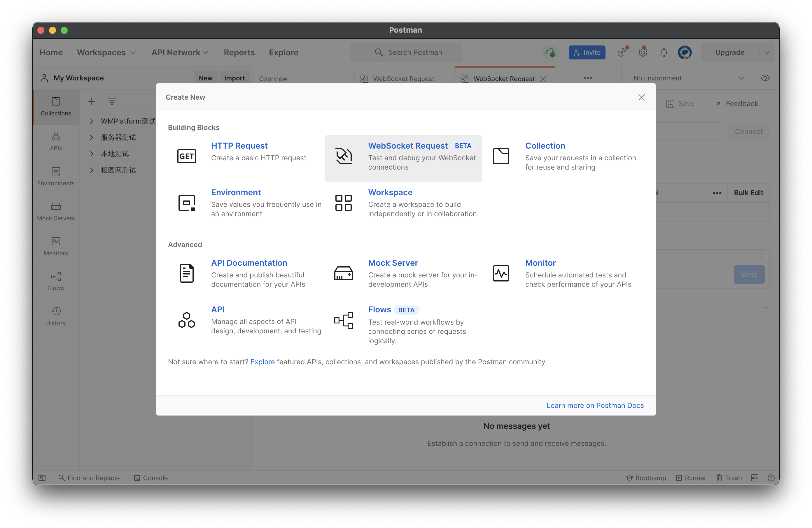Close the Create New dialog
The image size is (812, 528).
(x=641, y=98)
